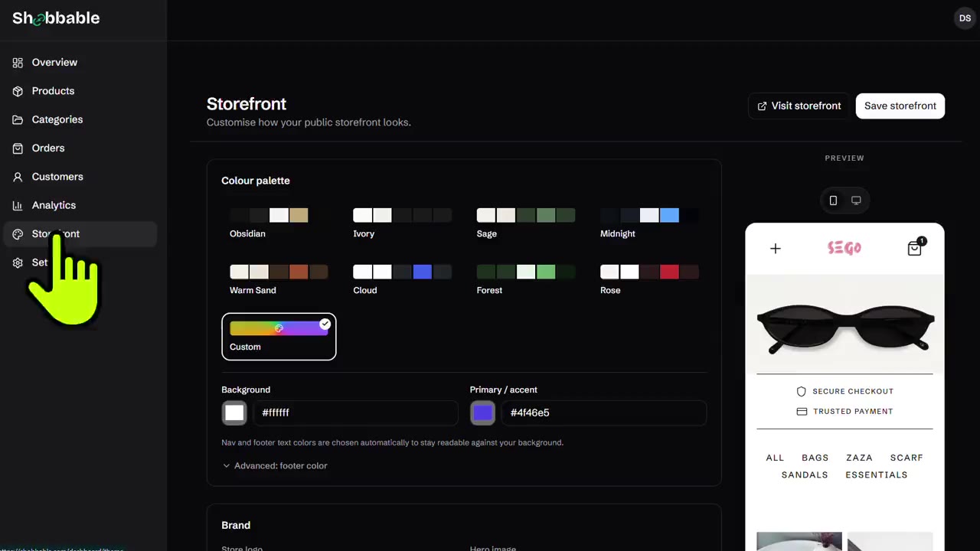This screenshot has height=551, width=980.
Task: Click the Background hex input field
Action: [x=356, y=413]
